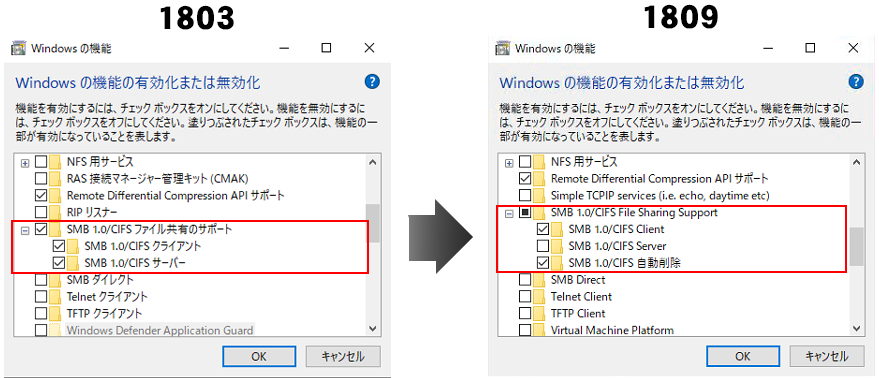Click folder icon beside TFTP クライアント

(55, 313)
